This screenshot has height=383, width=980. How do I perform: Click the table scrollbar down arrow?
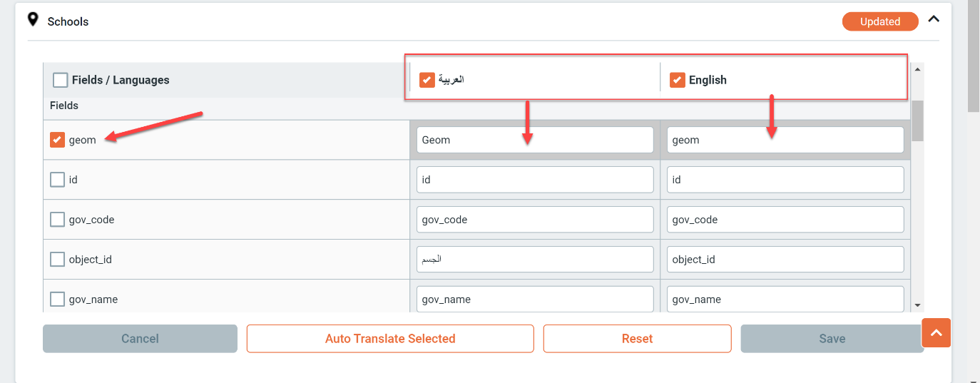point(917,305)
